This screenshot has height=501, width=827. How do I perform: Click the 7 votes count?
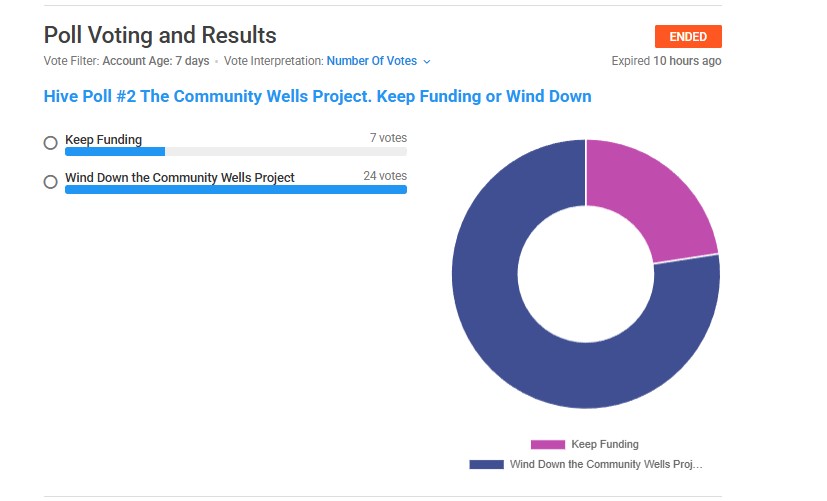pos(388,137)
